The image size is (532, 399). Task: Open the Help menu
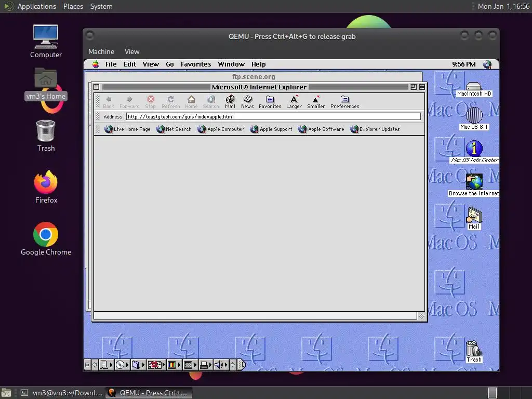(x=259, y=64)
